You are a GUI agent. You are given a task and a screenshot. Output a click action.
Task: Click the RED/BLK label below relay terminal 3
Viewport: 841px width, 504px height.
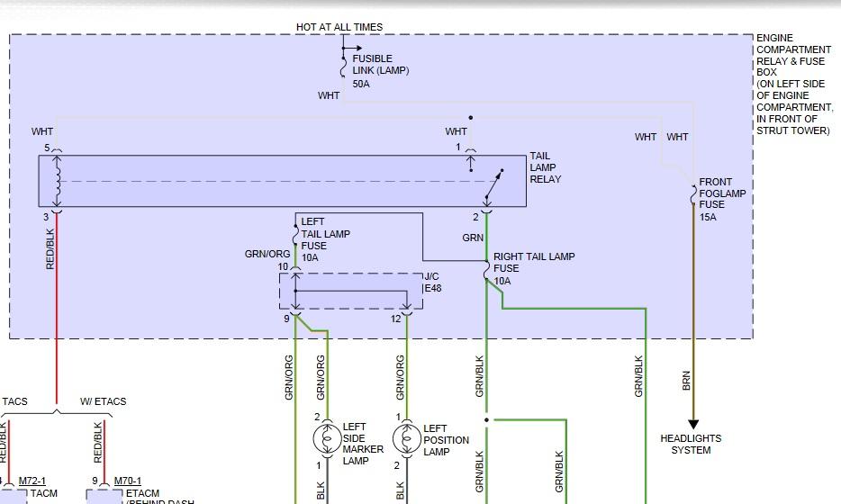tap(50, 248)
